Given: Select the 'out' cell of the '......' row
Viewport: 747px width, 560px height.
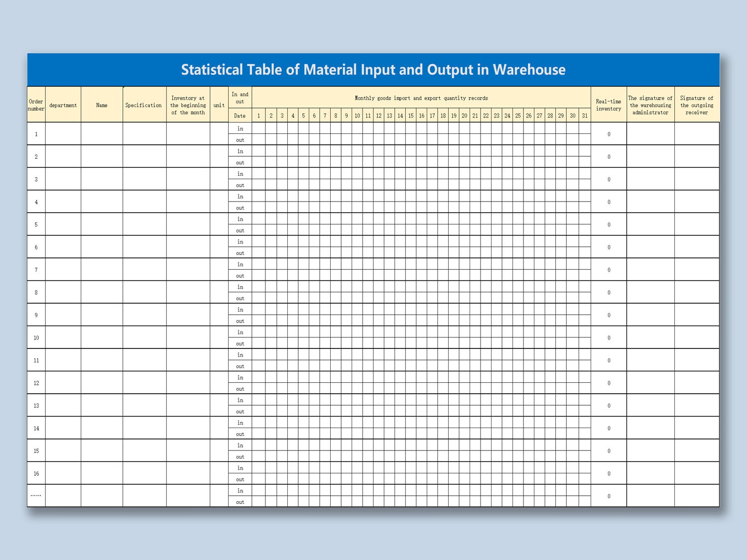Looking at the screenshot, I should 240,502.
